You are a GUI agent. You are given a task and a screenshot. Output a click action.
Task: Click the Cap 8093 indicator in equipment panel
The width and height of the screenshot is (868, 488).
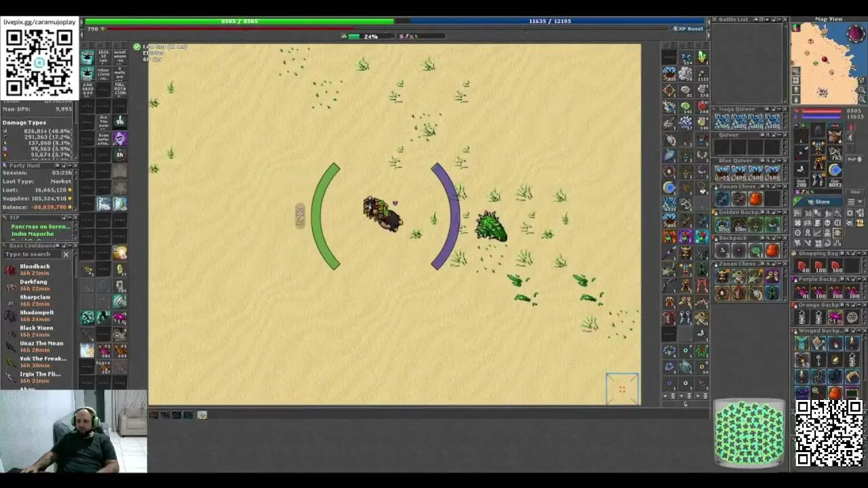pos(835,182)
